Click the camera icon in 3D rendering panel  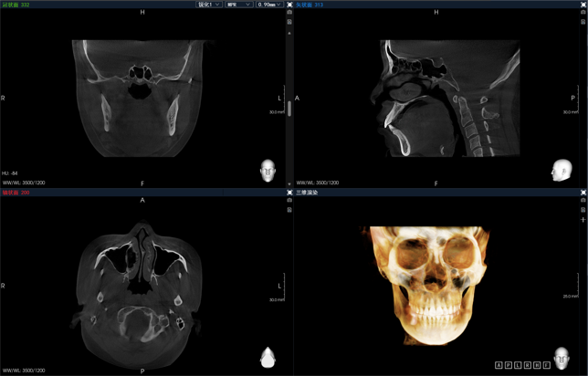(x=583, y=202)
